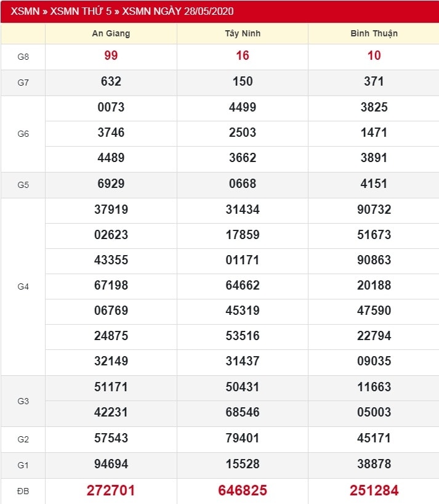Click XSMN NGÀY 28/05/2020 header link
This screenshot has height=504, width=439.
(178, 11)
